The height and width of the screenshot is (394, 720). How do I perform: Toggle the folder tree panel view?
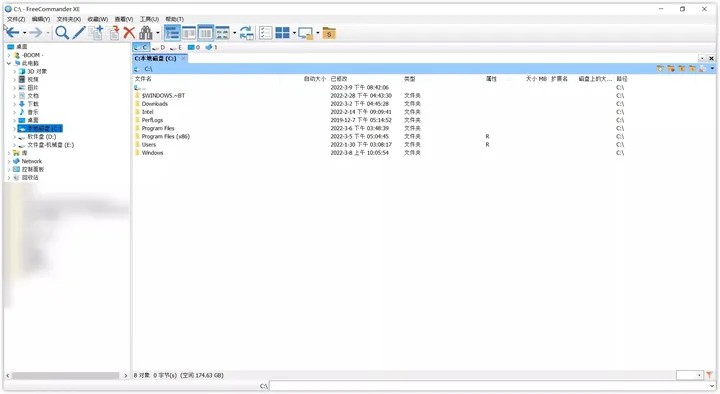(172, 33)
